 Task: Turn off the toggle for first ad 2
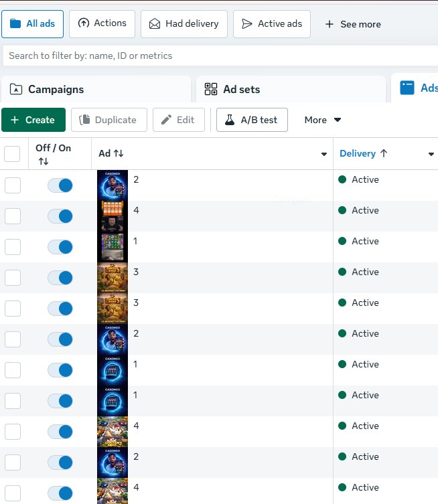pyautogui.click(x=60, y=185)
